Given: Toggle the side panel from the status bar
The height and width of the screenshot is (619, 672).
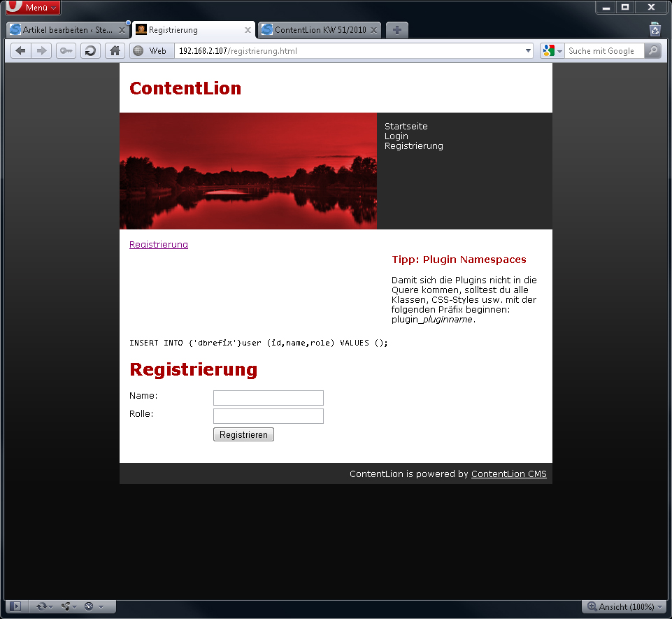Looking at the screenshot, I should 15,606.
